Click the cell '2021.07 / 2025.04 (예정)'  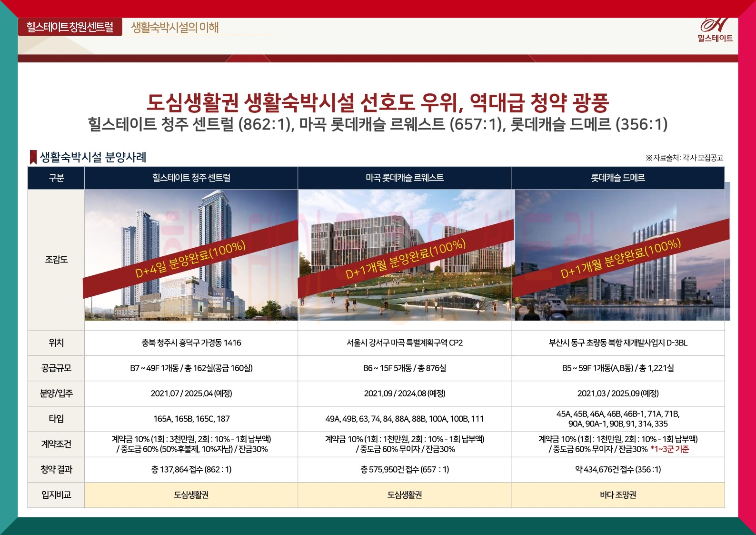pos(191,394)
